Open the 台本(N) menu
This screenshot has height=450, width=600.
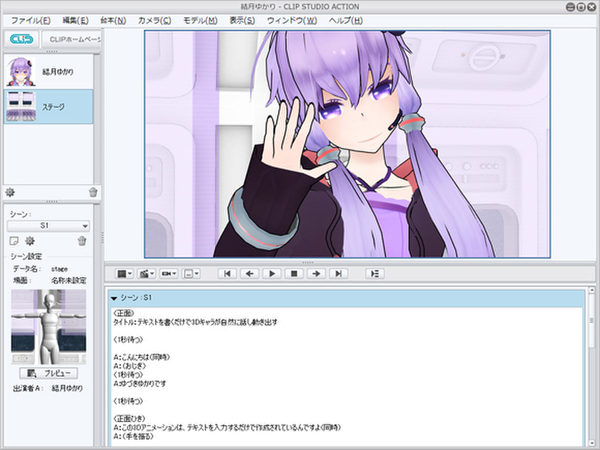(113, 20)
